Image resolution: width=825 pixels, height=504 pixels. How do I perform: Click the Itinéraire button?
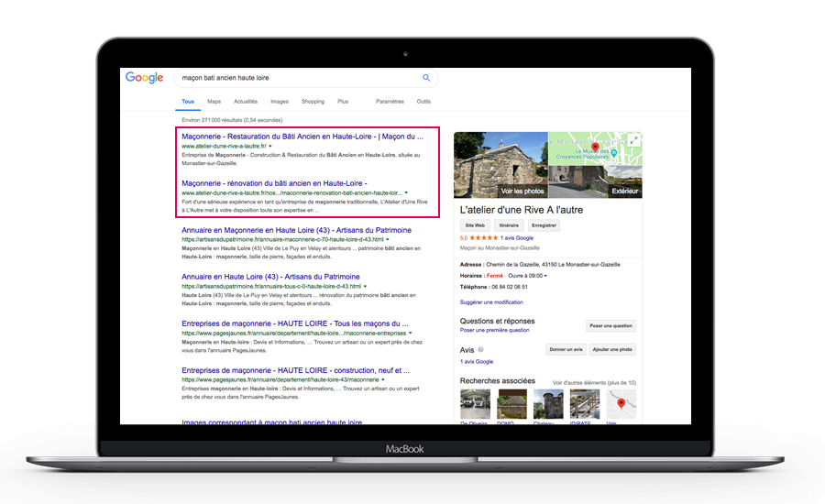[509, 225]
